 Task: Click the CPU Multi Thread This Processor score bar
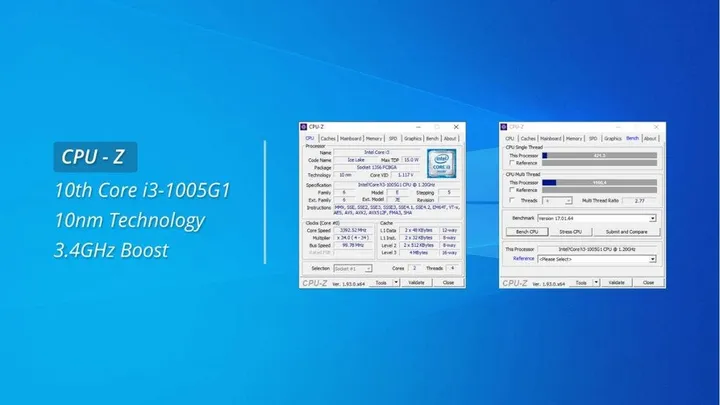tap(598, 182)
